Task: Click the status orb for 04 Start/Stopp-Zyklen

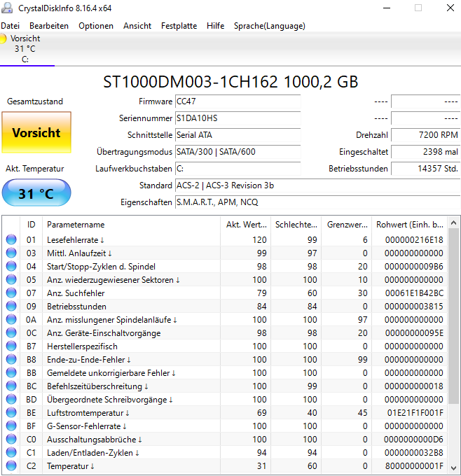Action: [x=11, y=266]
